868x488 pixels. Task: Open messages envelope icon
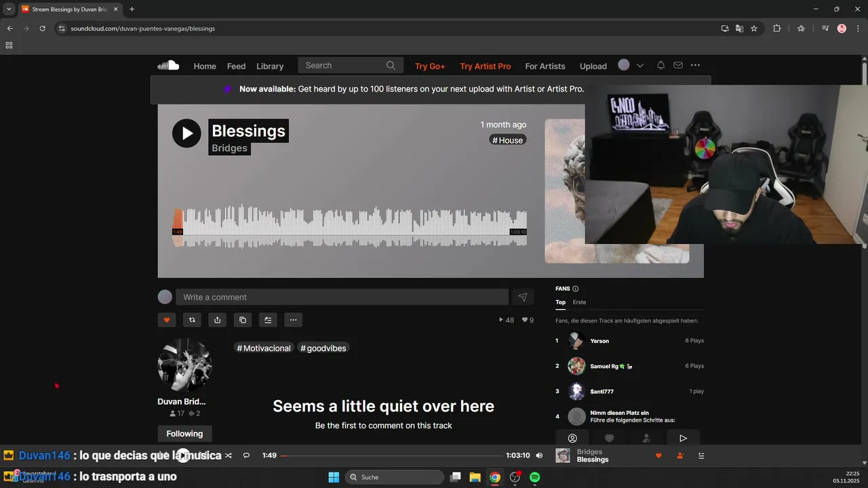pos(677,66)
